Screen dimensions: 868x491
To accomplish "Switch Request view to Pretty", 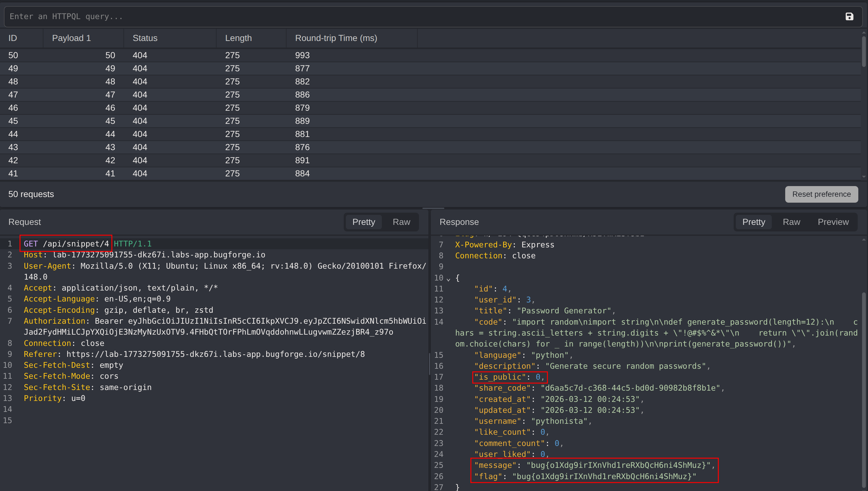I will click(363, 222).
